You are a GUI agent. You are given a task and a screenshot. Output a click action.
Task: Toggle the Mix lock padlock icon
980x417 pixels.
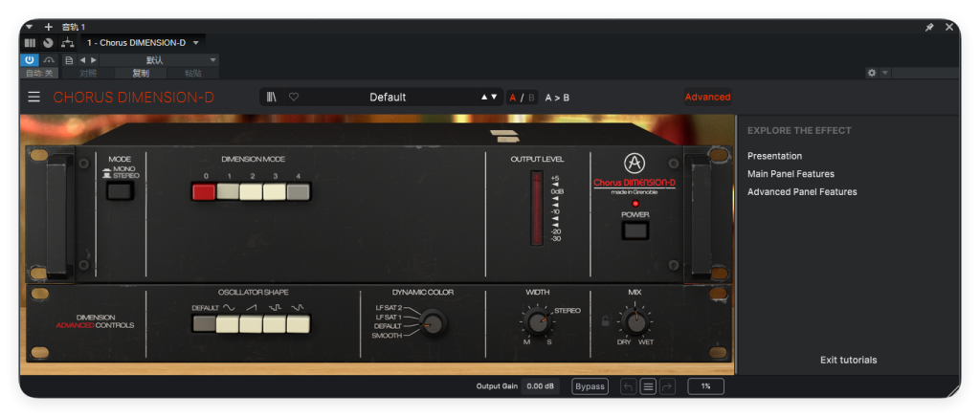pyautogui.click(x=605, y=321)
